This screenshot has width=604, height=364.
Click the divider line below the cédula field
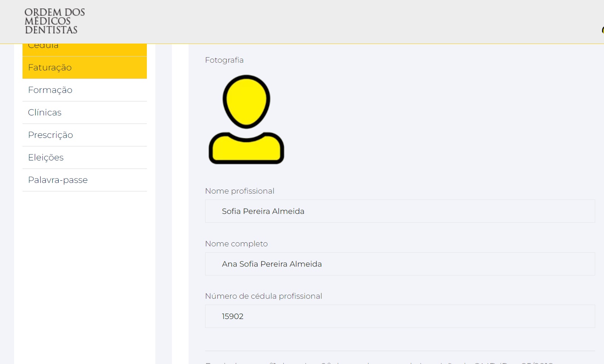point(400,351)
